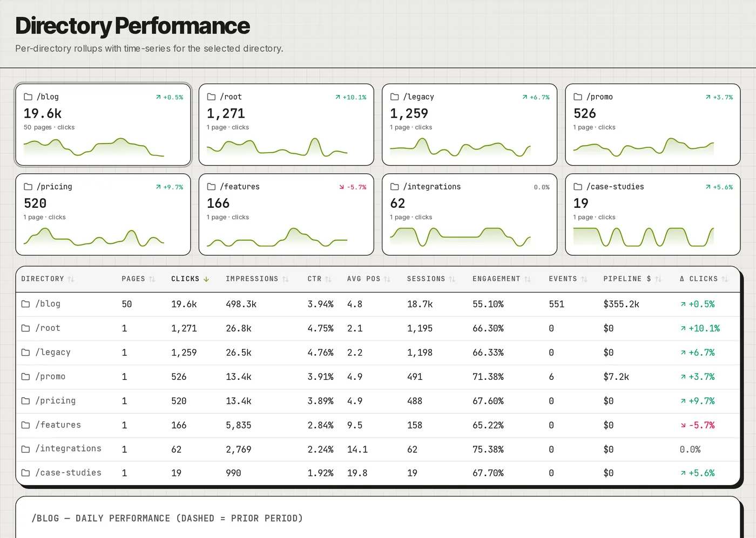The image size is (756, 538).
Task: Click the 498.3k impressions value
Action: [241, 304]
